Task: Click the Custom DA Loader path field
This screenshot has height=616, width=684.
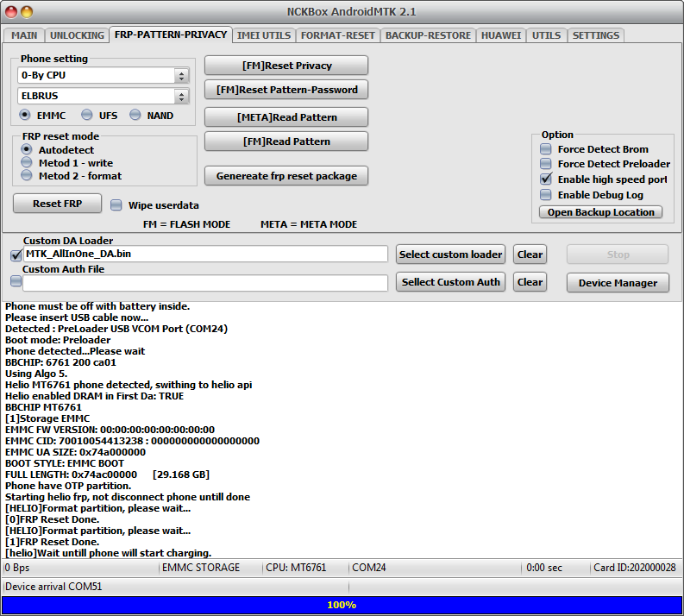Action: click(205, 254)
